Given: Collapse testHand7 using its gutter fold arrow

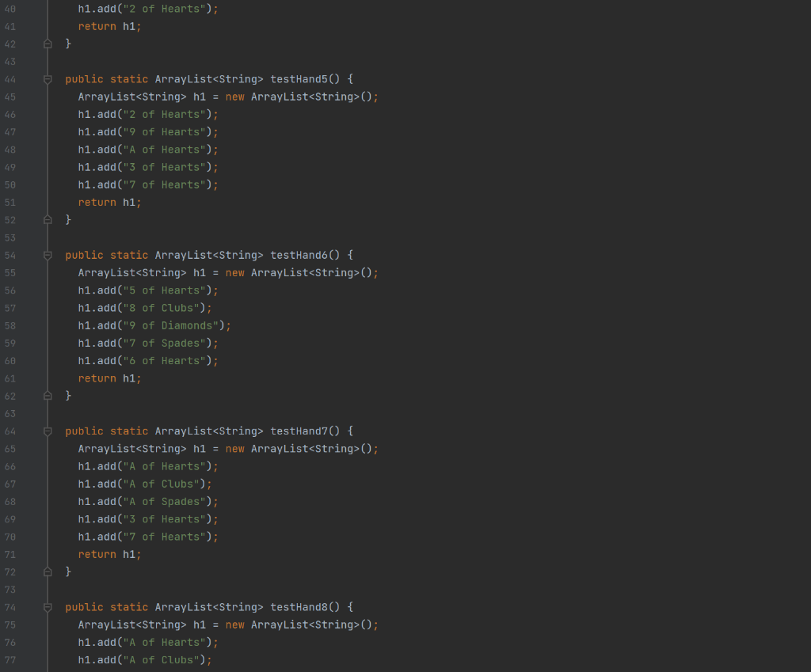Looking at the screenshot, I should pos(48,431).
